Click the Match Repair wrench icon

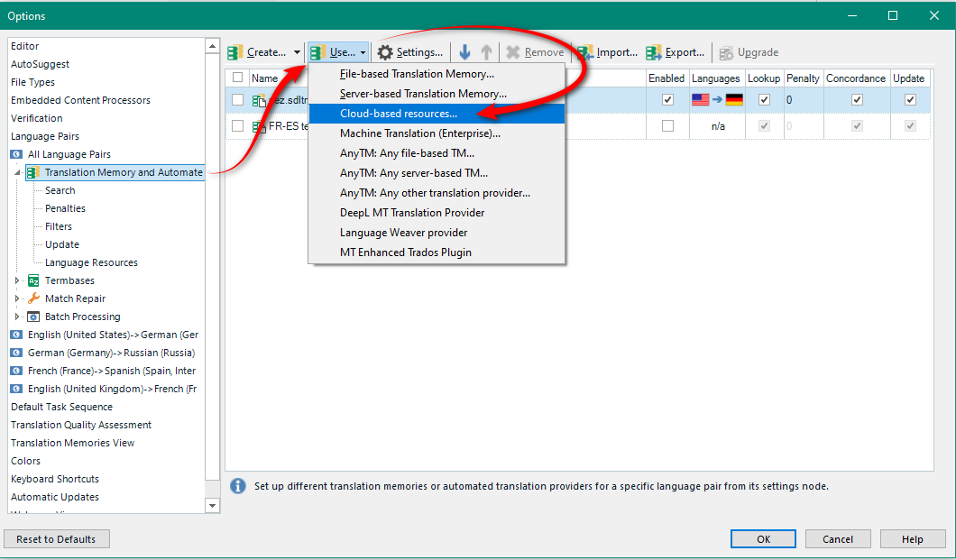33,298
